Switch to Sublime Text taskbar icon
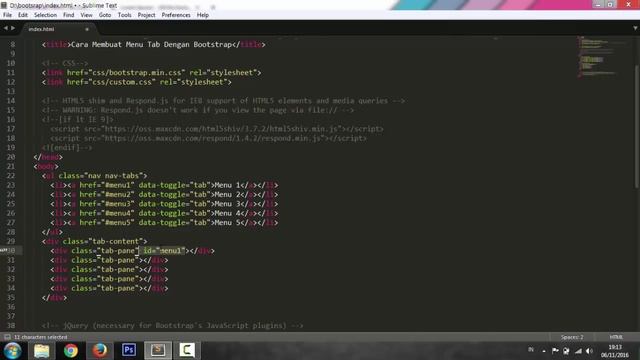 (158, 351)
